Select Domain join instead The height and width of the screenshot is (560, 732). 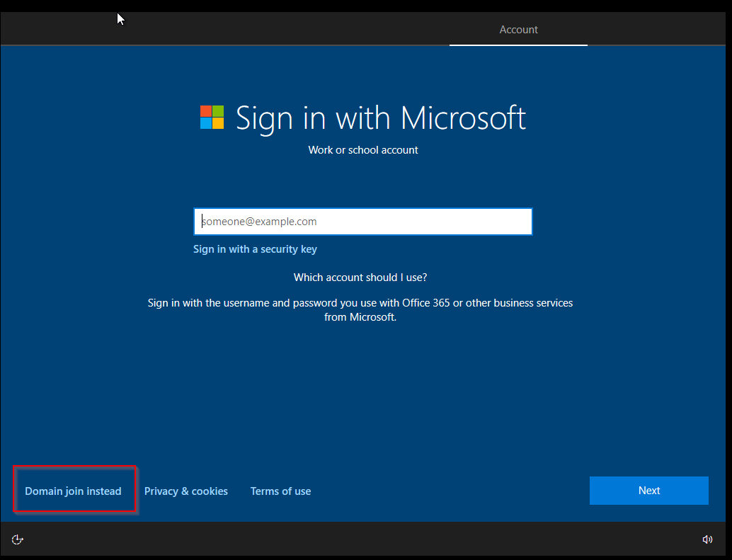[x=74, y=491]
